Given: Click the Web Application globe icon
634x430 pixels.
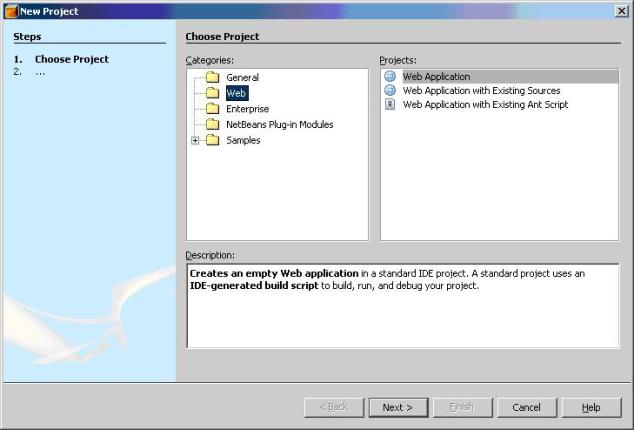Looking at the screenshot, I should point(390,77).
